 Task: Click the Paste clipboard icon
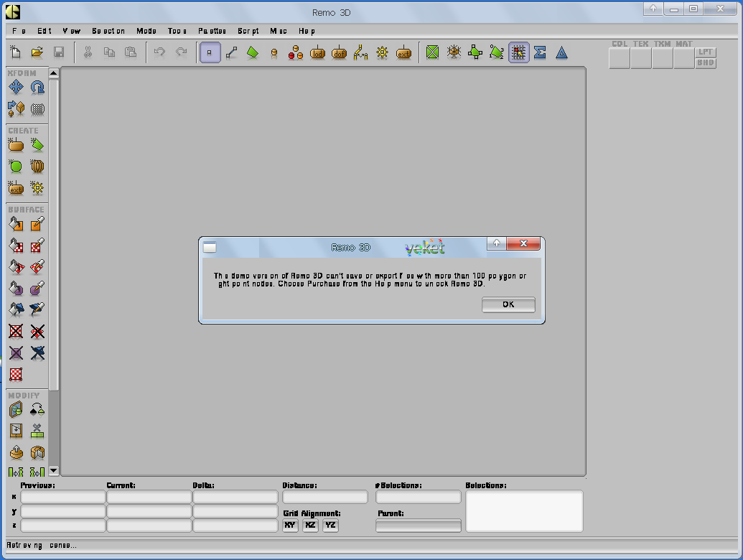coord(131,52)
